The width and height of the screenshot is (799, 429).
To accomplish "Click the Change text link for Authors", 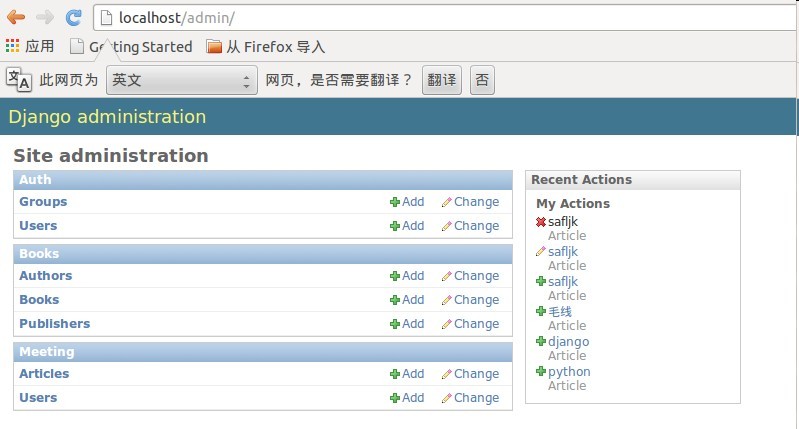I will click(476, 276).
